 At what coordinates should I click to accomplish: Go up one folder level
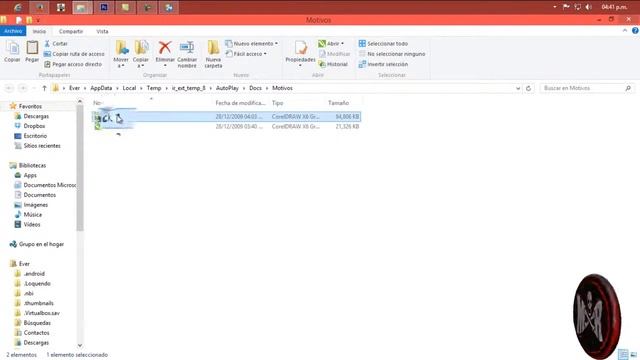click(x=44, y=88)
